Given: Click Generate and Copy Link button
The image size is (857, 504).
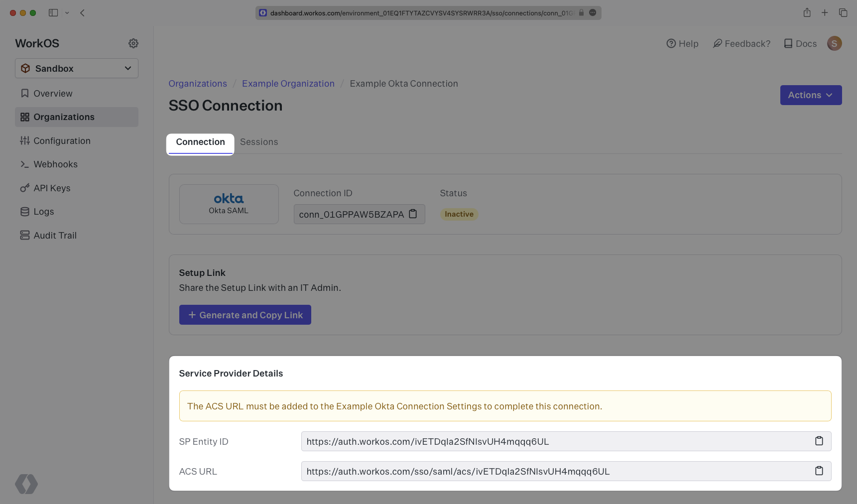Looking at the screenshot, I should pos(245,315).
